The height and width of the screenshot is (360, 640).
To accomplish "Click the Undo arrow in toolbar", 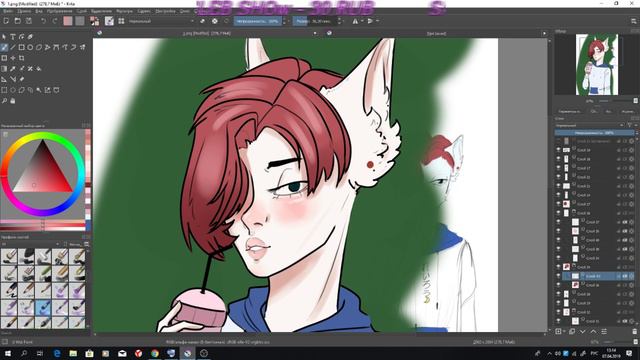I will point(43,21).
